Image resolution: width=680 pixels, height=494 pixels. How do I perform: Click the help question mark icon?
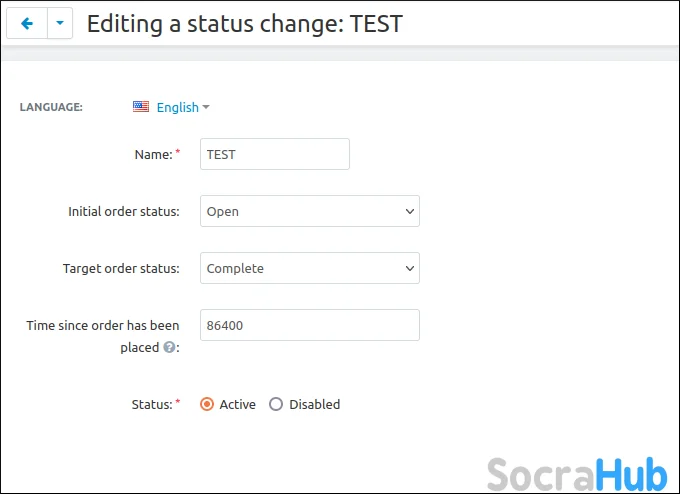[x=169, y=348]
